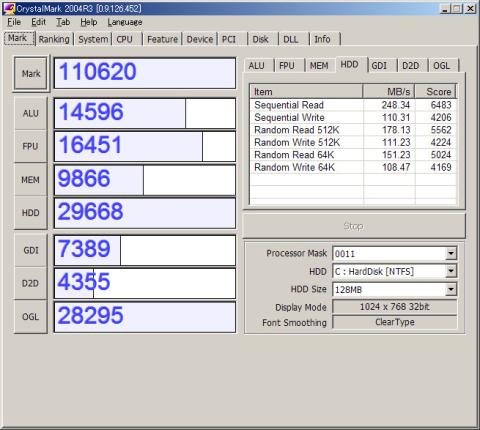This screenshot has height=430, width=480.
Task: Click the Display Mode 1024 x 768 field
Action: click(395, 307)
